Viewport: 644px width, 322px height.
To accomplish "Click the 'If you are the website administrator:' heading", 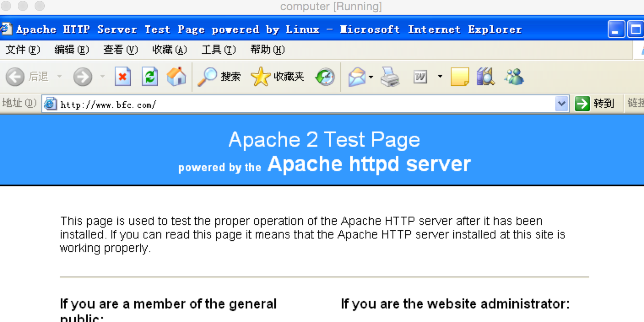I will click(x=455, y=303).
